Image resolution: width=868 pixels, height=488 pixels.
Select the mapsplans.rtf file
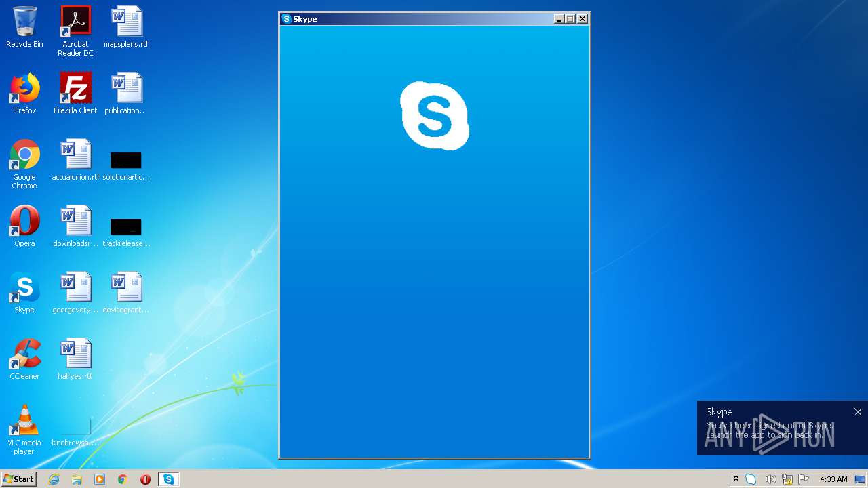click(126, 27)
